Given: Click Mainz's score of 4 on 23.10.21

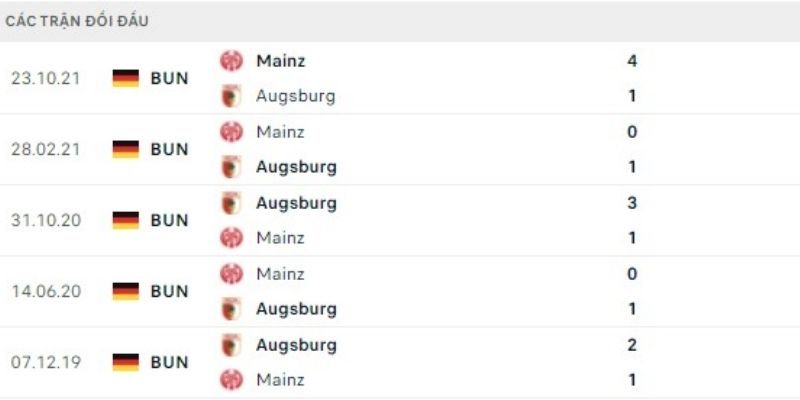Looking at the screenshot, I should click(632, 61).
